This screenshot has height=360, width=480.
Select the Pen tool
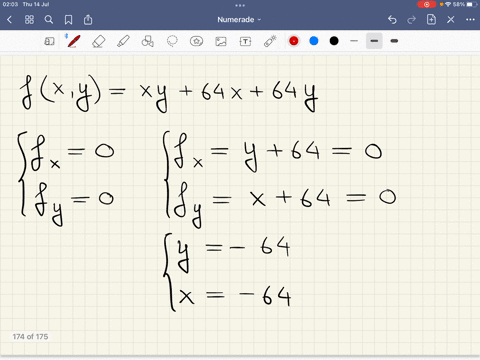73,41
